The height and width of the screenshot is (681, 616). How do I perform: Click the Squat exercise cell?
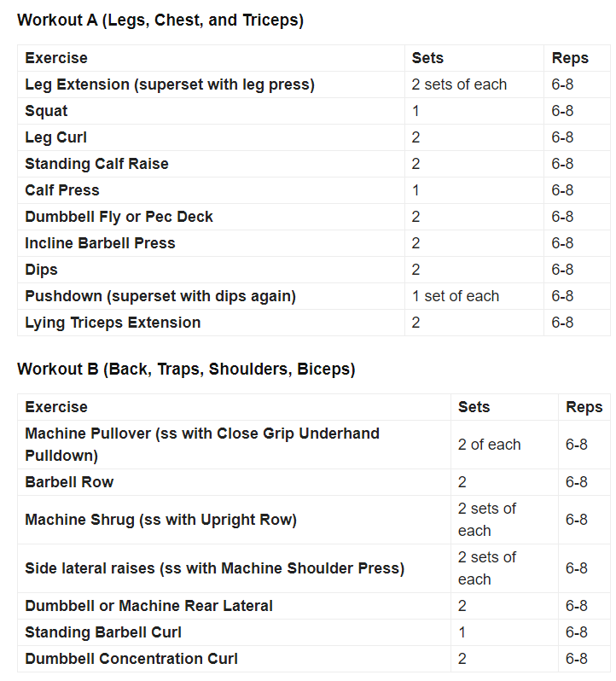click(47, 111)
